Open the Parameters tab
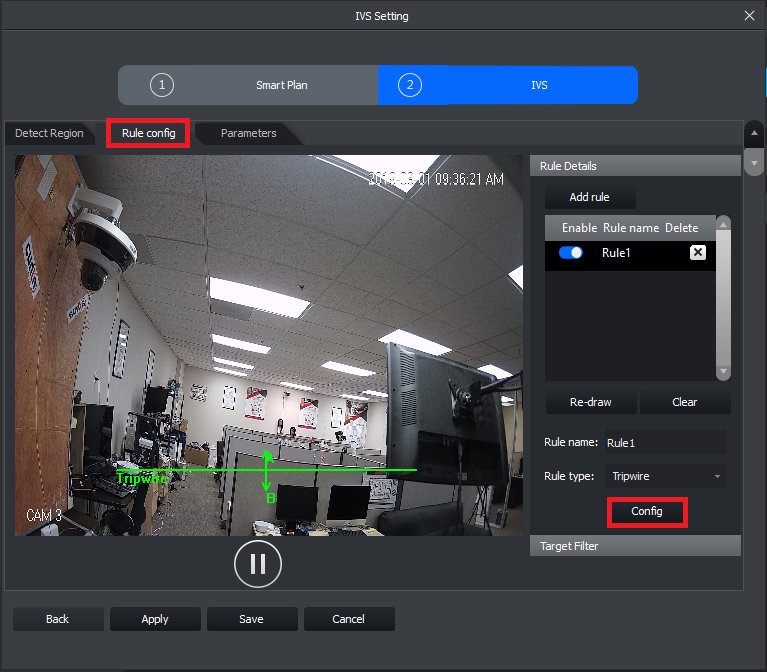 248,133
